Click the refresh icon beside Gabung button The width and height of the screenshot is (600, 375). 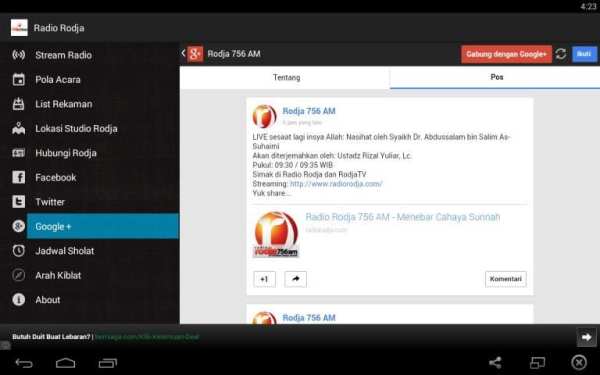pos(561,54)
